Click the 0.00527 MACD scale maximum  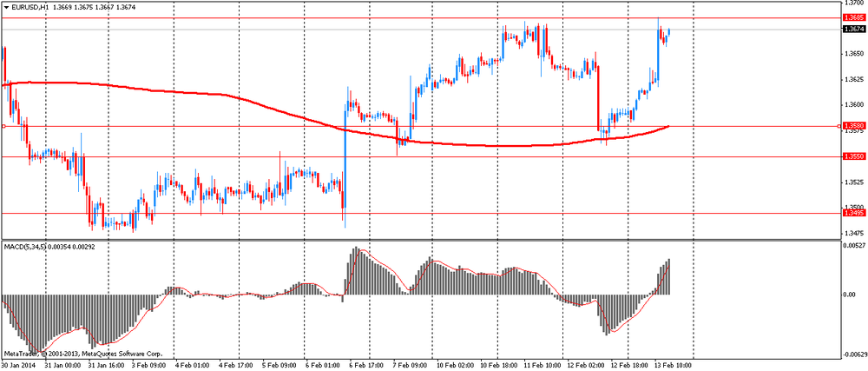click(852, 246)
